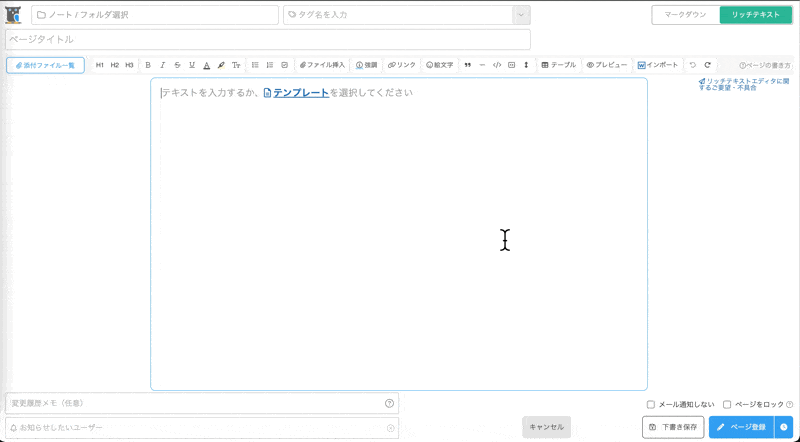Apply H1 heading format
This screenshot has width=800, height=442.
coord(99,65)
